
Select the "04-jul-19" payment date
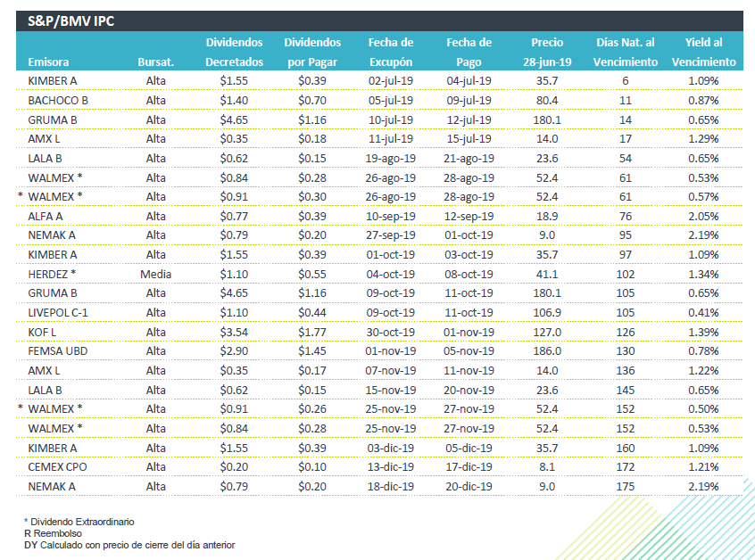469,81
